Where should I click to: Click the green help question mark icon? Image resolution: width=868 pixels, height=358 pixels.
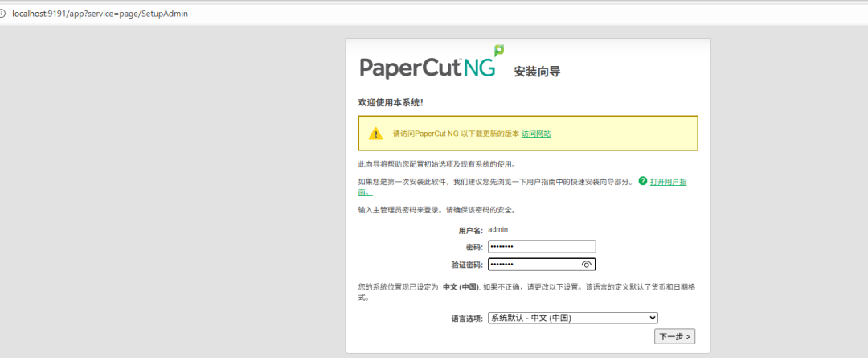coord(643,181)
